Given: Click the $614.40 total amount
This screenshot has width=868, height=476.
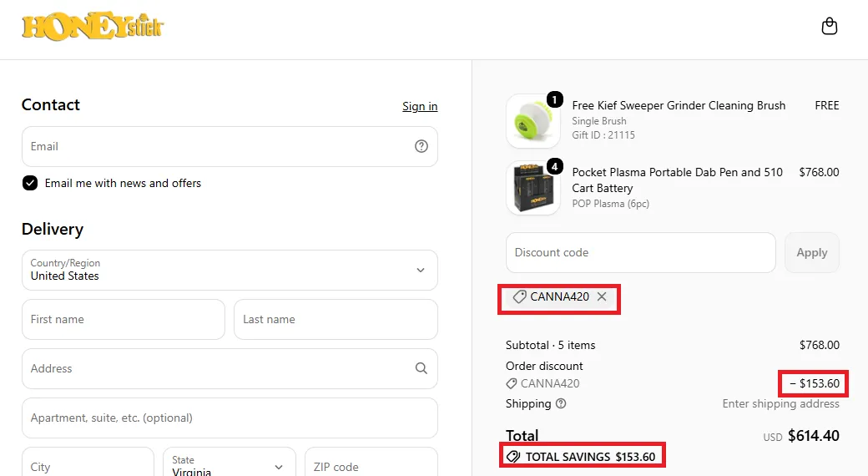Looking at the screenshot, I should pos(814,436).
